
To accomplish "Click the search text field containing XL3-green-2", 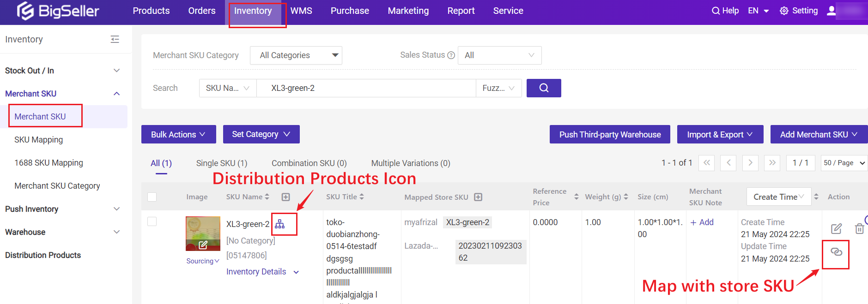I will tap(366, 88).
